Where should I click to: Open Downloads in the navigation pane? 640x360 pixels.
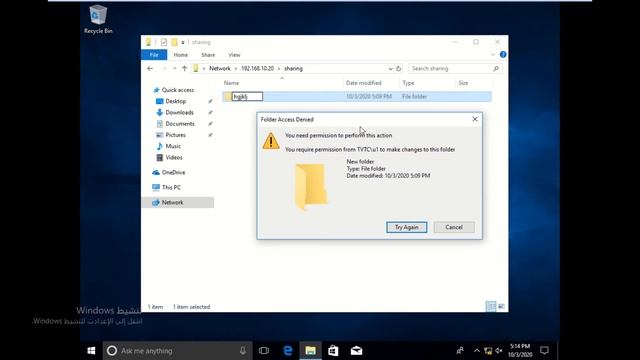(179, 112)
